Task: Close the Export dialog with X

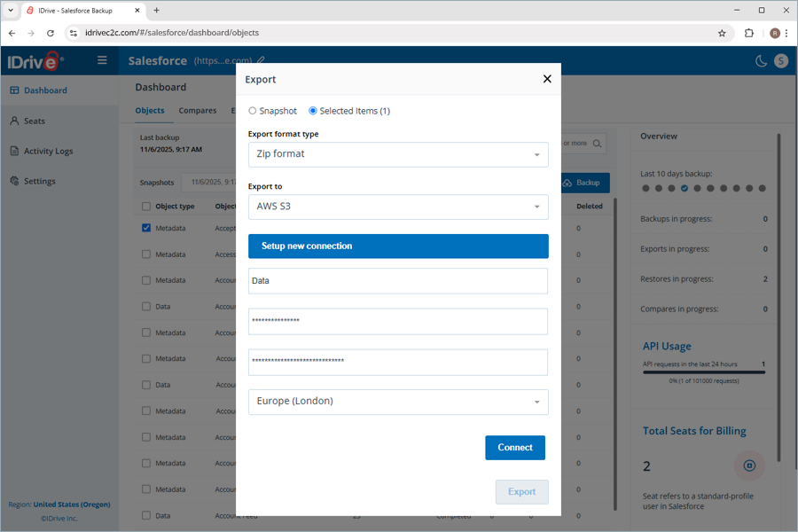Action: [x=547, y=79]
